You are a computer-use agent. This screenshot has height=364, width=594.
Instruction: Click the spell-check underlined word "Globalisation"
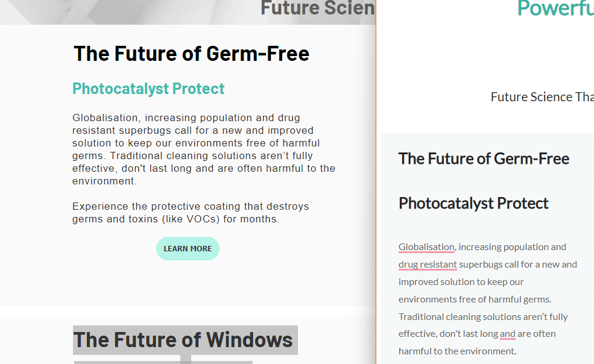(x=426, y=247)
